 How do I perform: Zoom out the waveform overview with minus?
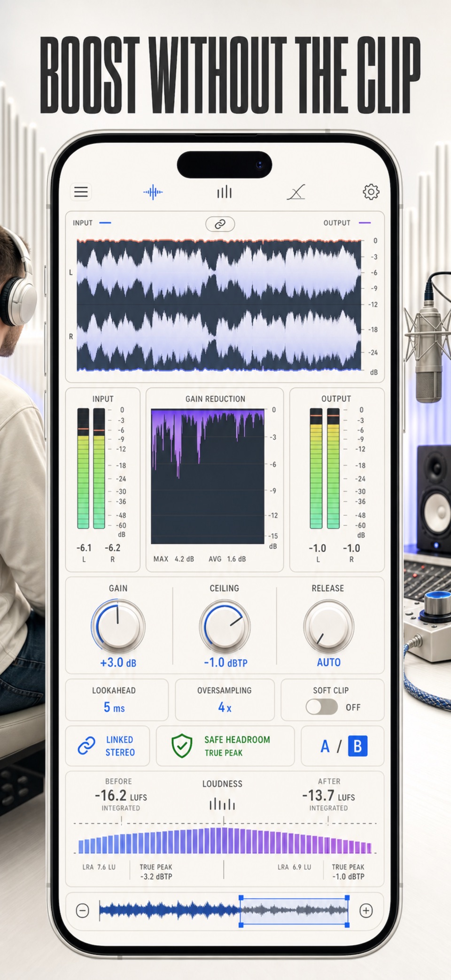coord(82,911)
